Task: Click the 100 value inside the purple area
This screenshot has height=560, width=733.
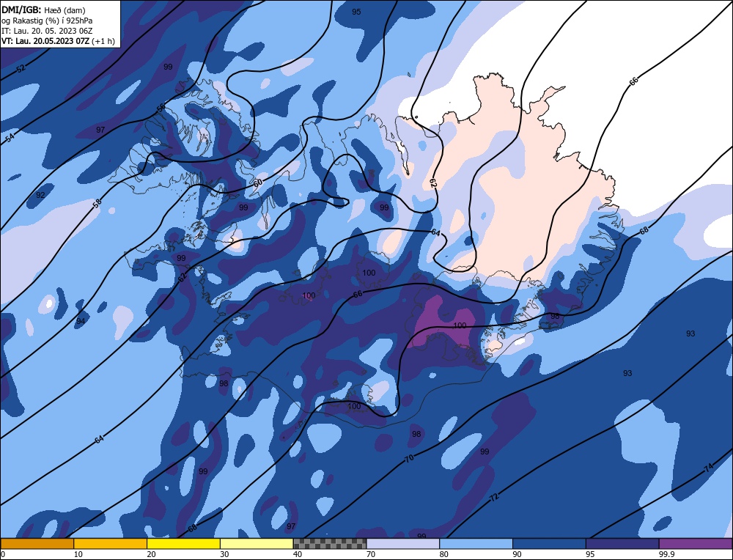Action: coord(460,325)
